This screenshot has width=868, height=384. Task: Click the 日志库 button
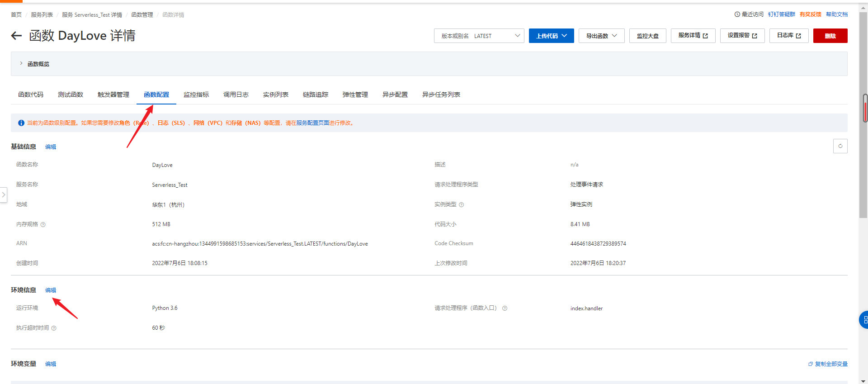[x=789, y=36]
